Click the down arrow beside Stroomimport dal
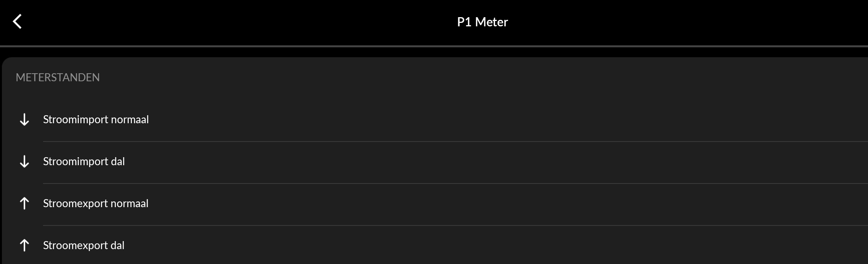The height and width of the screenshot is (264, 868). coord(24,162)
